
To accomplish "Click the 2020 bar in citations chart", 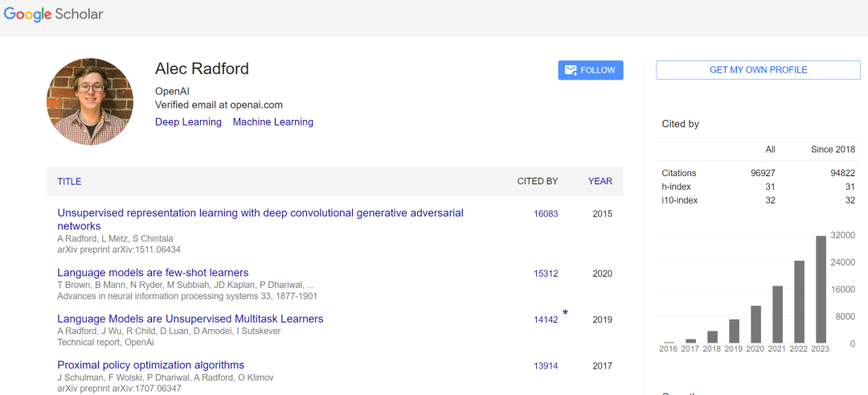I will [756, 324].
